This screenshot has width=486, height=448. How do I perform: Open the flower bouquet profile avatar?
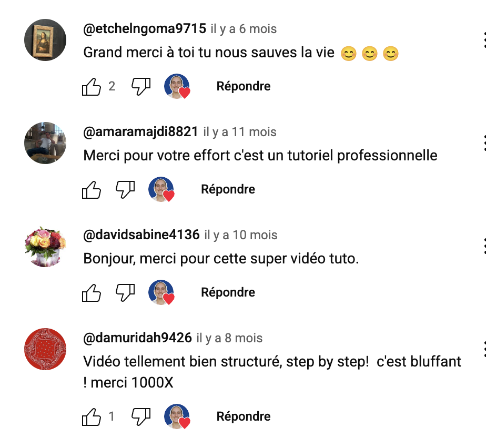coord(45,246)
